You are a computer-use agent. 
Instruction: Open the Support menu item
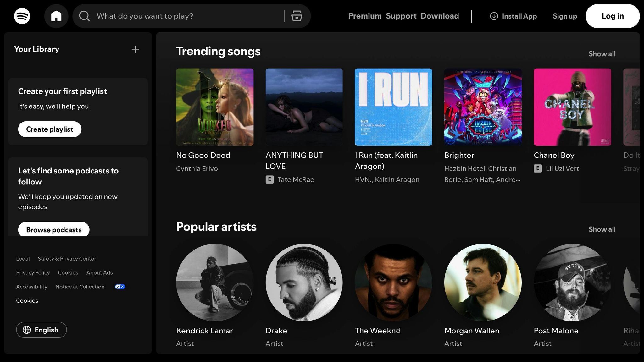click(x=401, y=16)
